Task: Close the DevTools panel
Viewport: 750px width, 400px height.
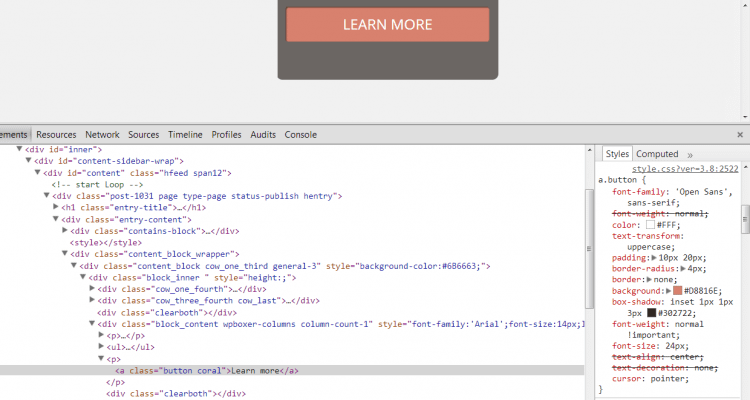Action: [x=739, y=134]
